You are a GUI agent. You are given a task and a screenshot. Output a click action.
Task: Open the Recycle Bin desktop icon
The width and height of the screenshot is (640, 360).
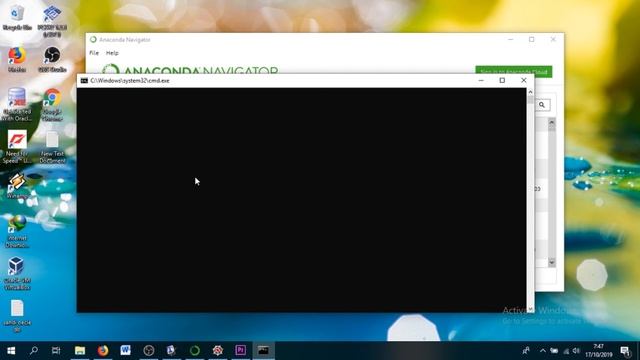[17, 18]
